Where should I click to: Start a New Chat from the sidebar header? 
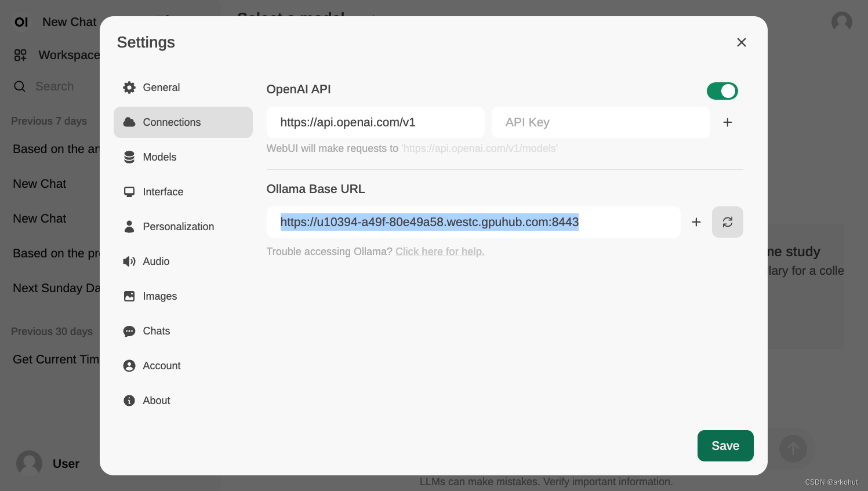pyautogui.click(x=70, y=22)
